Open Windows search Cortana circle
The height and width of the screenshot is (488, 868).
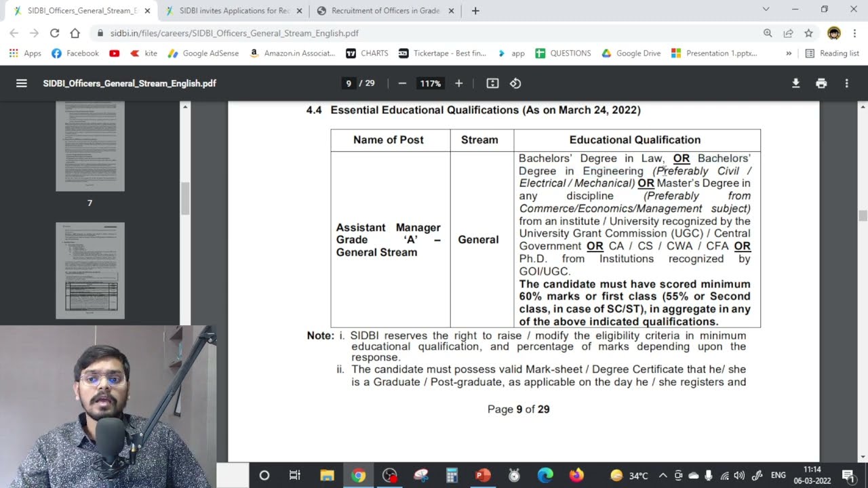[x=264, y=475]
